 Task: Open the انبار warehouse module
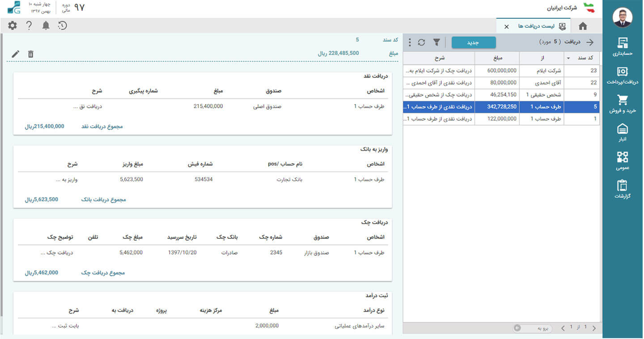point(623,133)
